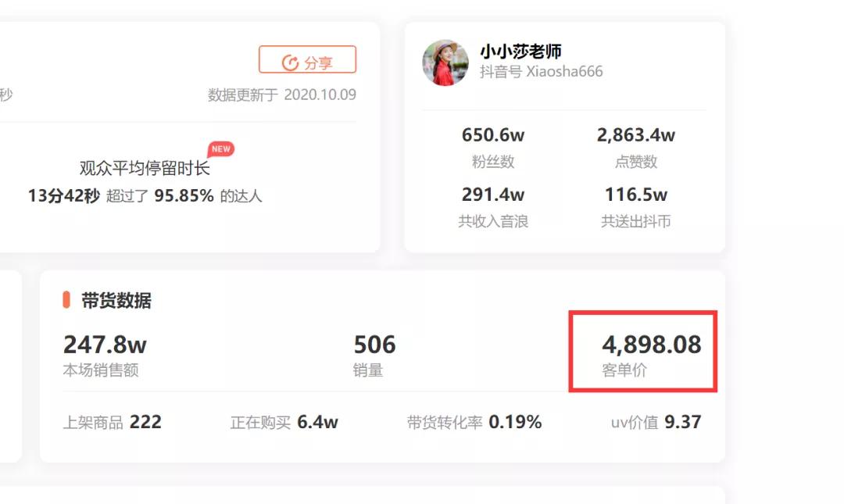The width and height of the screenshot is (844, 504).
Task: Click the NEW badge above 观众平均停留时长
Action: point(220,149)
